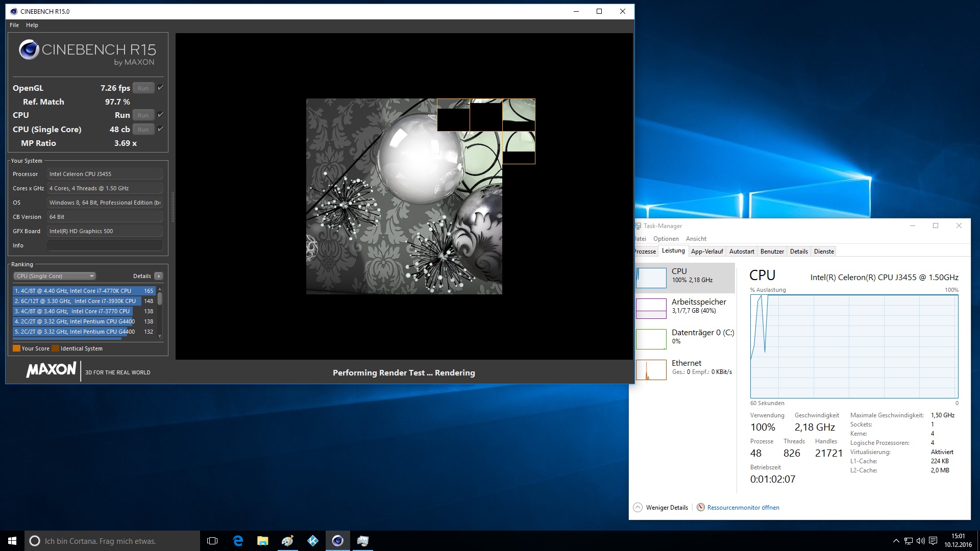980x551 pixels.
Task: Click the Cortana search box
Action: pos(112,541)
